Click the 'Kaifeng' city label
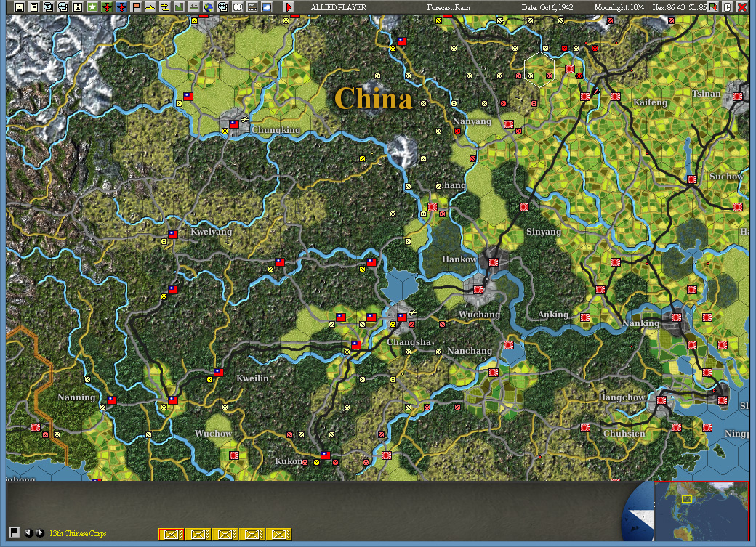The width and height of the screenshot is (756, 547). point(650,102)
